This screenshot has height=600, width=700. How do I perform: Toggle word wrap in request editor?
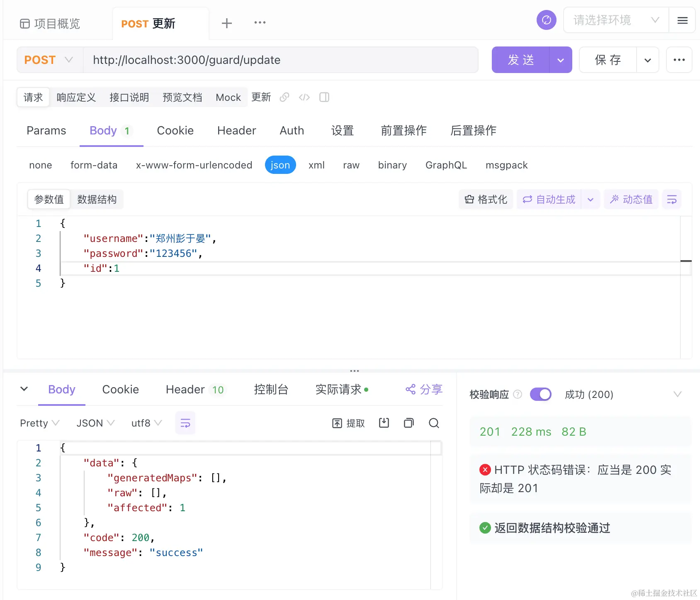[x=672, y=200]
